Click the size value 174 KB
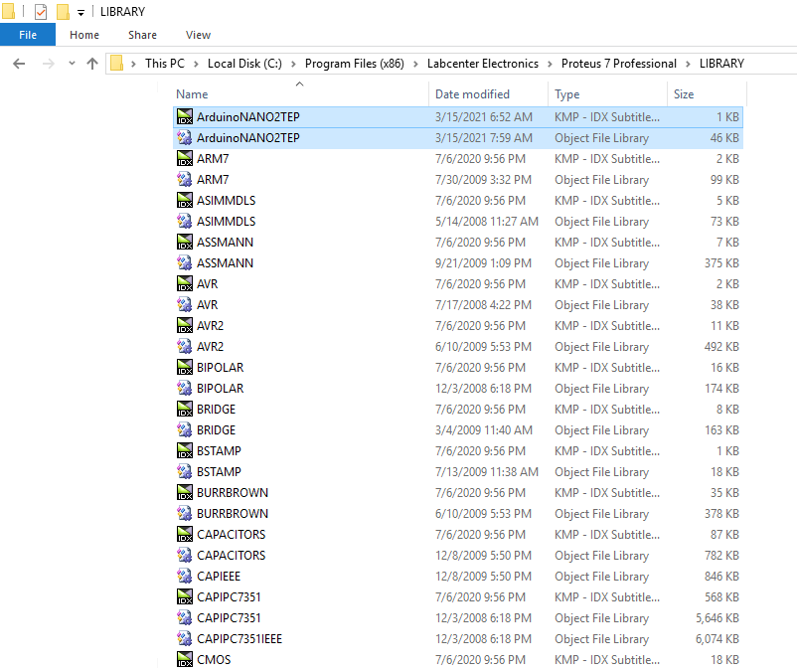 [x=721, y=388]
